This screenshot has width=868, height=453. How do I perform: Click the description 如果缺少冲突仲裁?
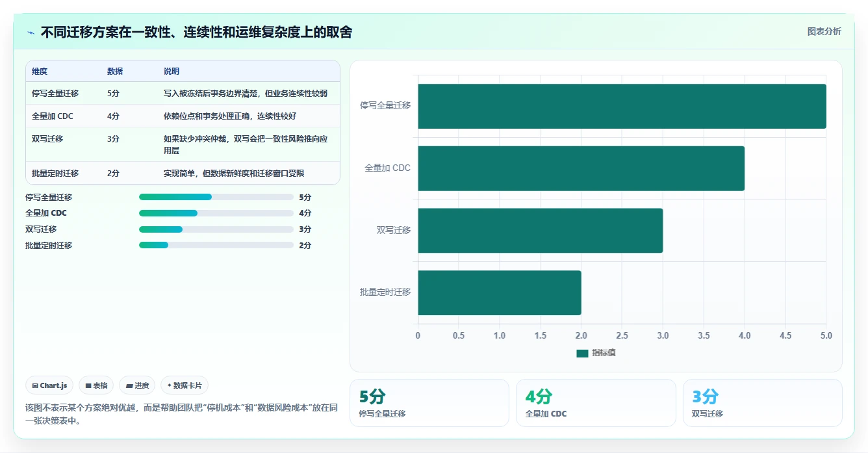246,144
